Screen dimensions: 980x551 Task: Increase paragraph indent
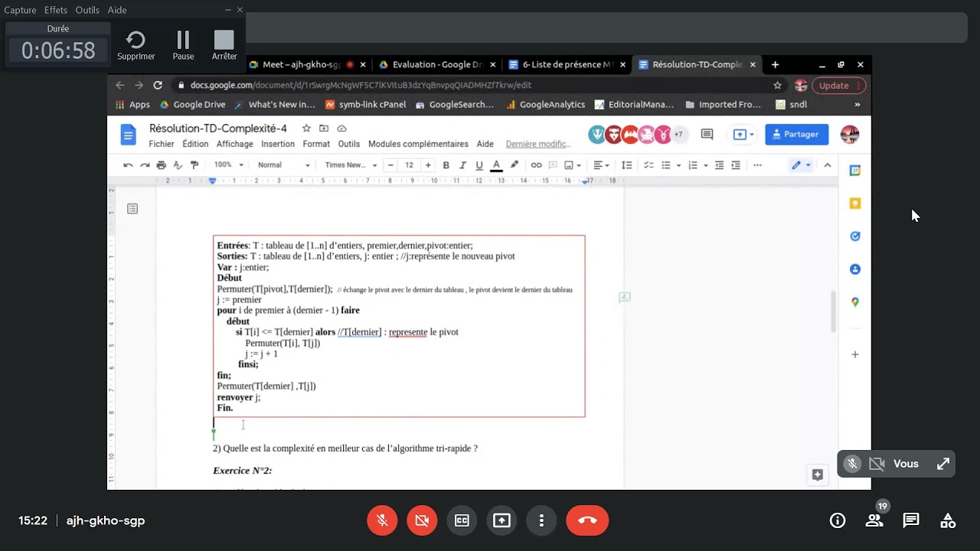[736, 165]
